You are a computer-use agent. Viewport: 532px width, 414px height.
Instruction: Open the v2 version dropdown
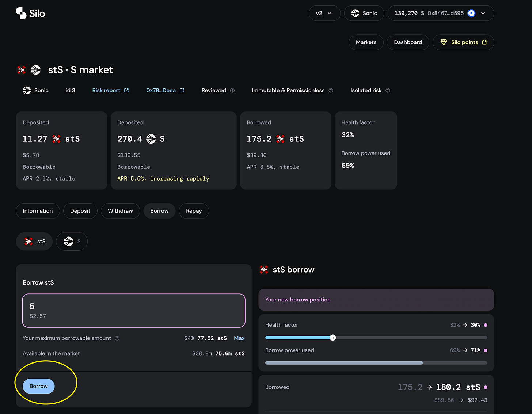(x=324, y=13)
